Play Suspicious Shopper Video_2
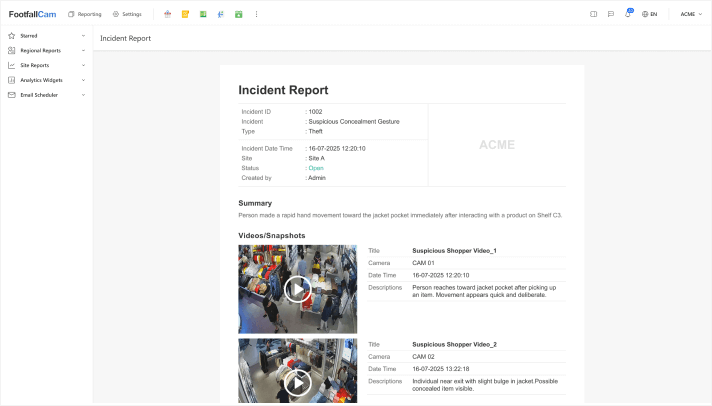The width and height of the screenshot is (712, 406). (297, 383)
